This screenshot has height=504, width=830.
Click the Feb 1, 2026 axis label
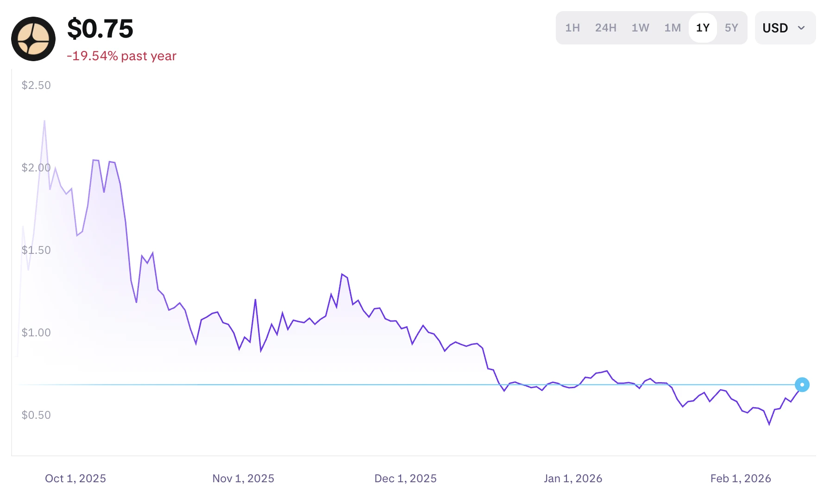[741, 479]
